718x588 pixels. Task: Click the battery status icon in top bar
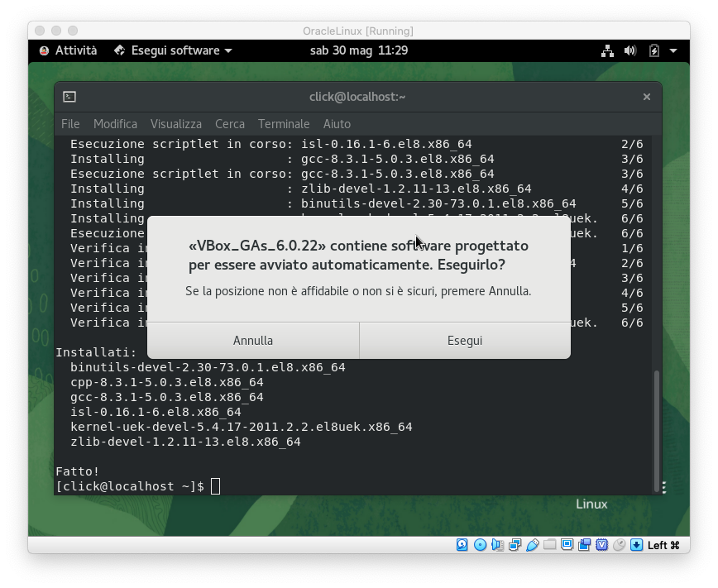[654, 50]
